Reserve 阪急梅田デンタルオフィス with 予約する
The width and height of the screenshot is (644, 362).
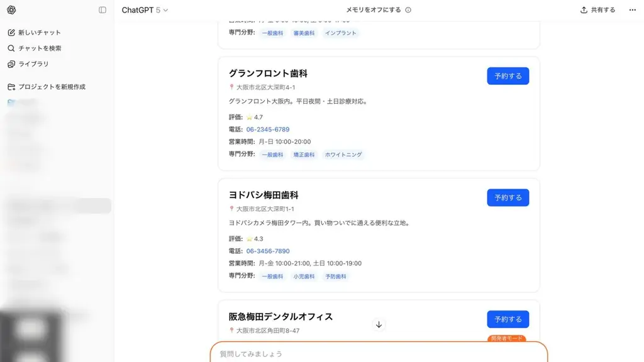point(508,319)
